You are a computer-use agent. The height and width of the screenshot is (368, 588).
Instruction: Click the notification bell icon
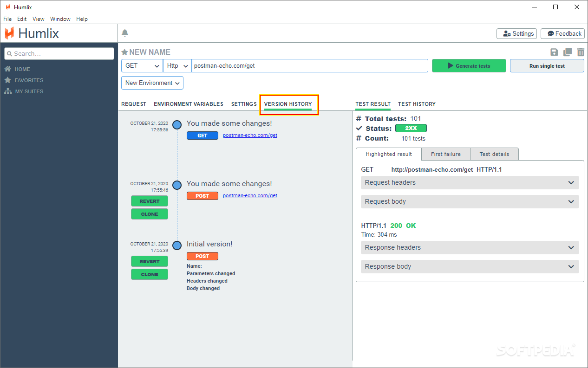pyautogui.click(x=125, y=33)
